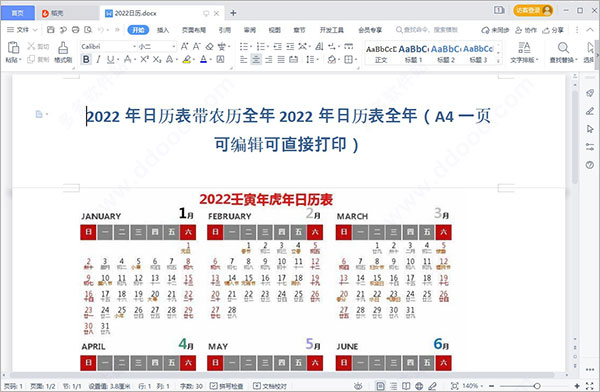Apply Superscript X² formatting

pos(144,59)
